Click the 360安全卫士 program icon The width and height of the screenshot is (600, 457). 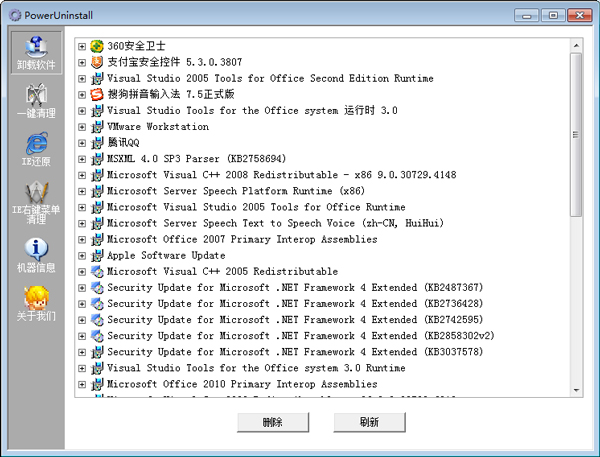[x=97, y=46]
